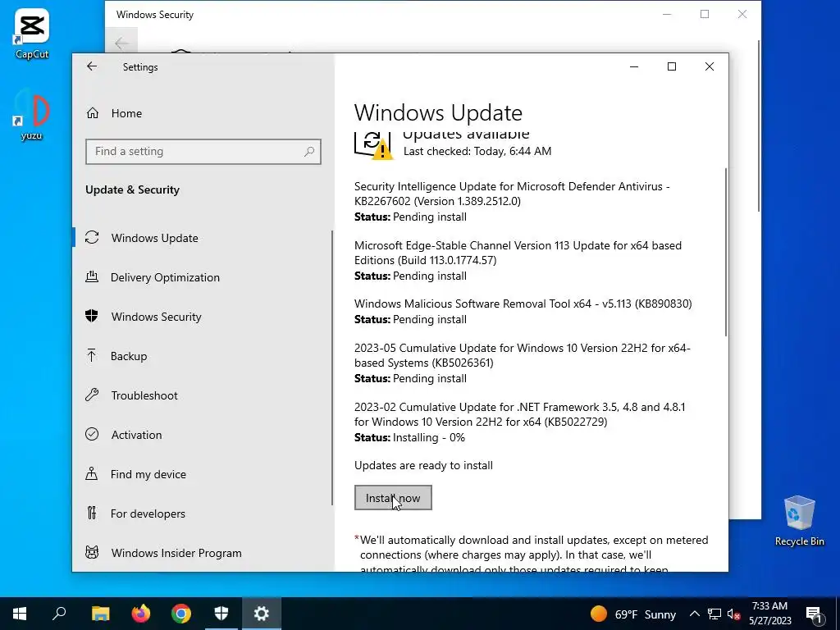Click the Install now button
Viewport: 840px width, 630px height.
pyautogui.click(x=393, y=498)
